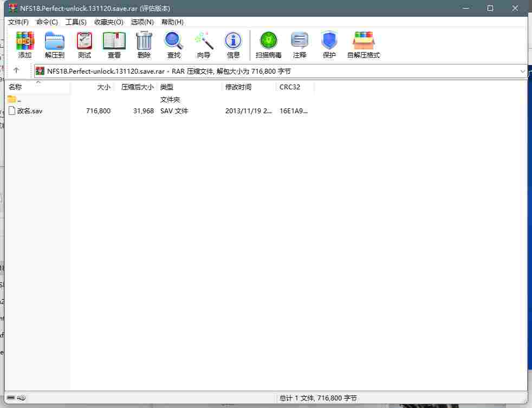532x408 pixels.
Task: Click the 解压到 (Extract to) icon
Action: pos(55,45)
